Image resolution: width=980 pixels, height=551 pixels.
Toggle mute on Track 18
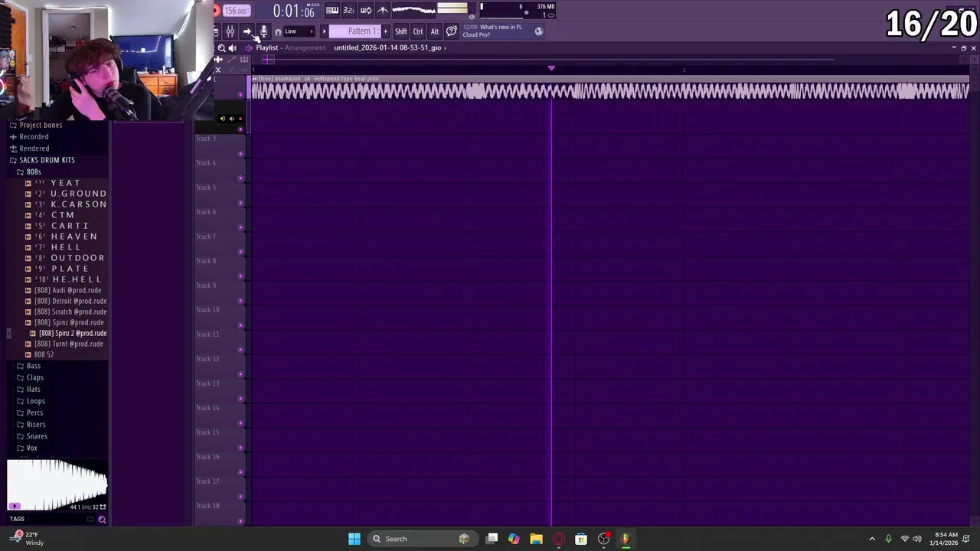[240, 521]
